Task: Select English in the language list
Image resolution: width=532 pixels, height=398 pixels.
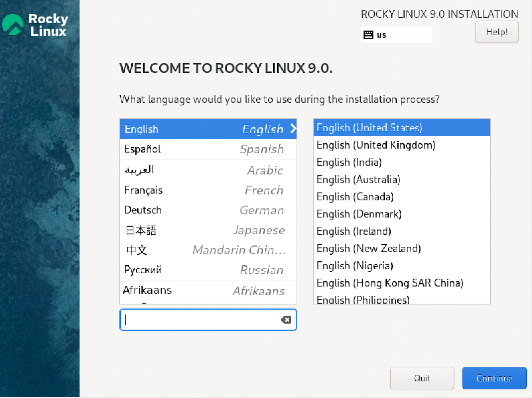Action: [x=208, y=129]
